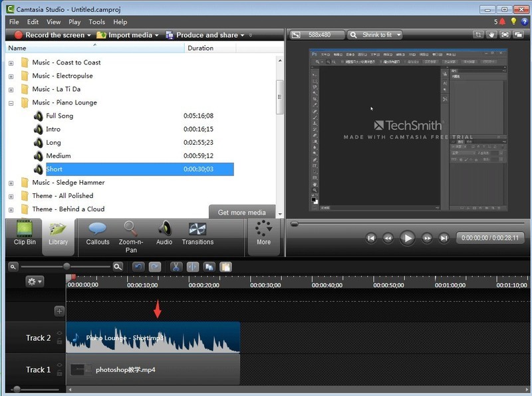This screenshot has height=396, width=532.
Task: Click the Get more media button
Action: click(x=241, y=211)
